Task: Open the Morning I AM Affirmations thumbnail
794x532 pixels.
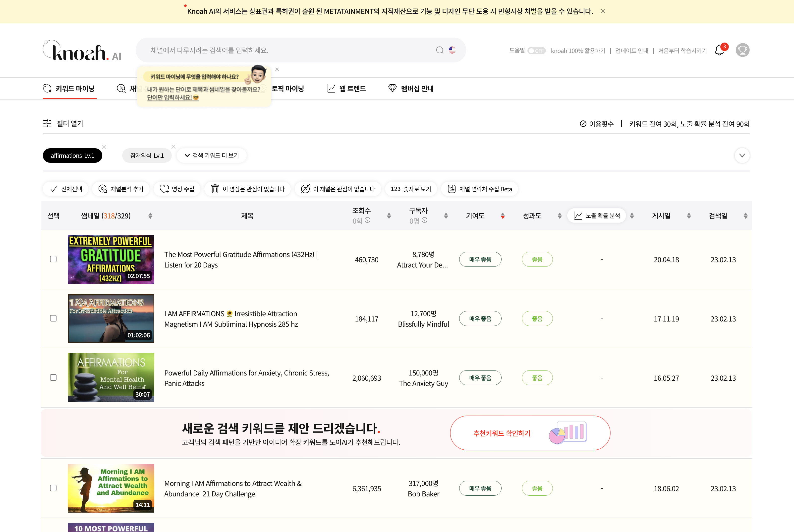Action: [111, 488]
